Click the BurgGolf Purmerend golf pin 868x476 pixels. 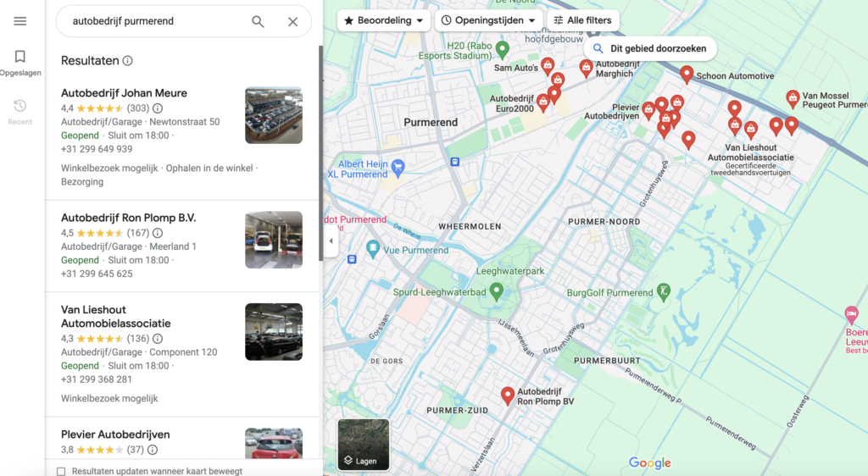tap(663, 291)
